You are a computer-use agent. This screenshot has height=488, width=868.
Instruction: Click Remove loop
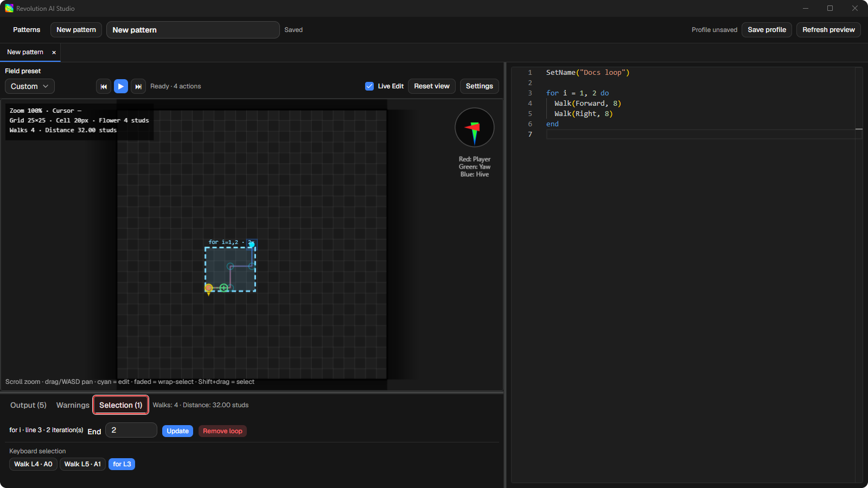[222, 431]
